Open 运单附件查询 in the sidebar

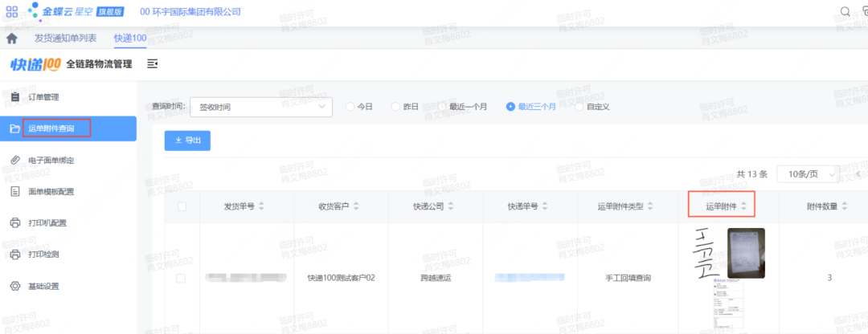[x=68, y=128]
